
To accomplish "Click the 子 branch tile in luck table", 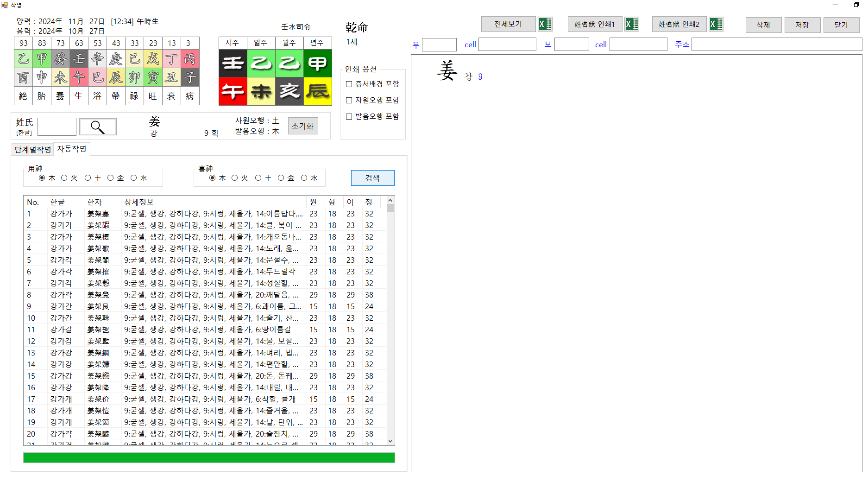I will point(190,77).
